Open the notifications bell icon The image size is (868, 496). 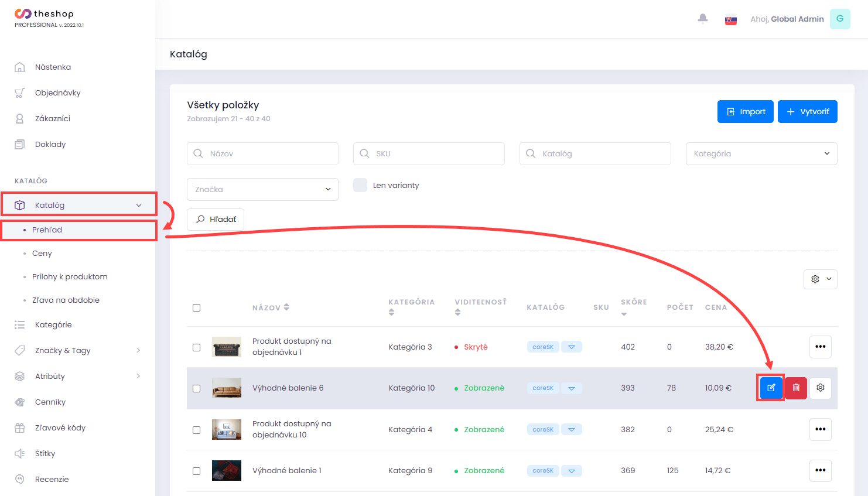(703, 19)
